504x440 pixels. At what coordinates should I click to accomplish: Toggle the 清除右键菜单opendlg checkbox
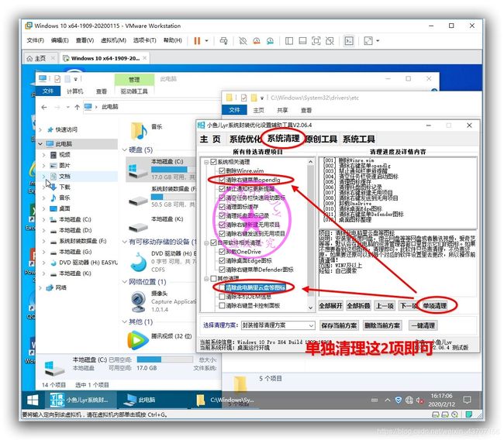[x=222, y=180]
